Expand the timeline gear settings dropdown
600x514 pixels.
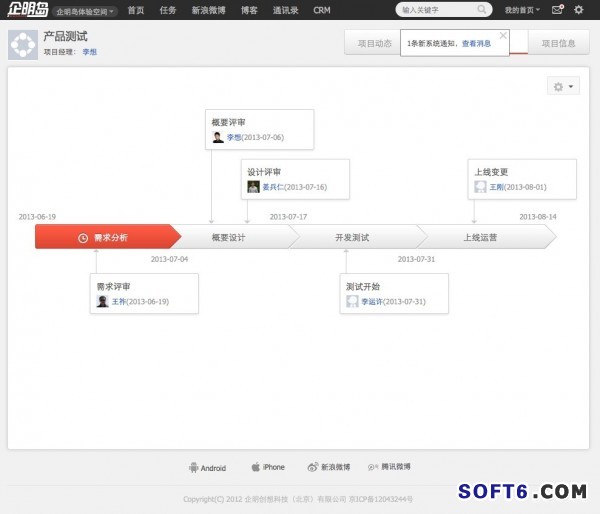[x=563, y=87]
